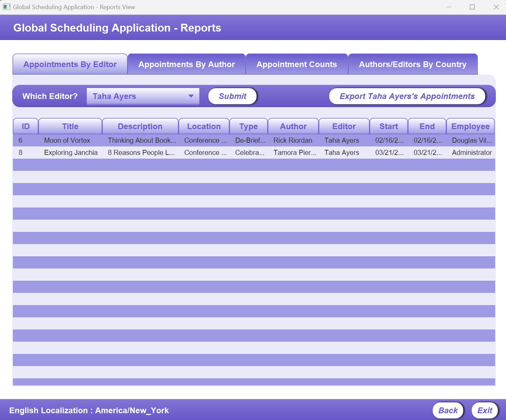Select the Authors/Editors By Country tab
Image resolution: width=506 pixels, height=420 pixels.
[413, 64]
